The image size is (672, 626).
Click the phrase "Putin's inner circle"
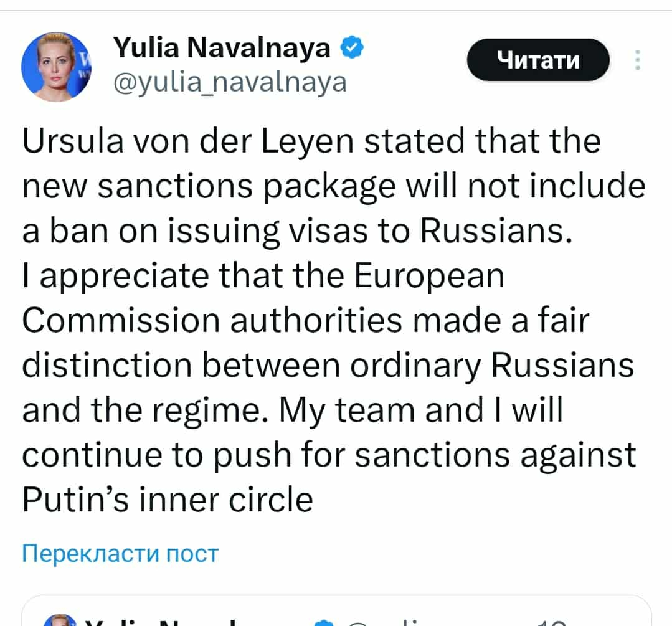pos(168,499)
